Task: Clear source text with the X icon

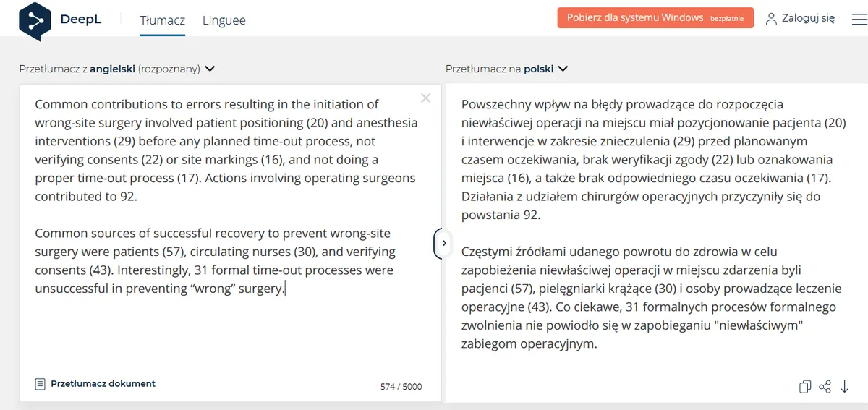Action: (425, 98)
